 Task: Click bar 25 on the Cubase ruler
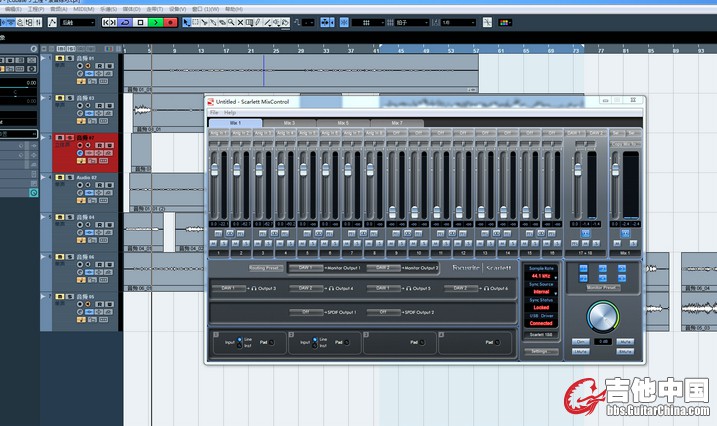pos(276,50)
